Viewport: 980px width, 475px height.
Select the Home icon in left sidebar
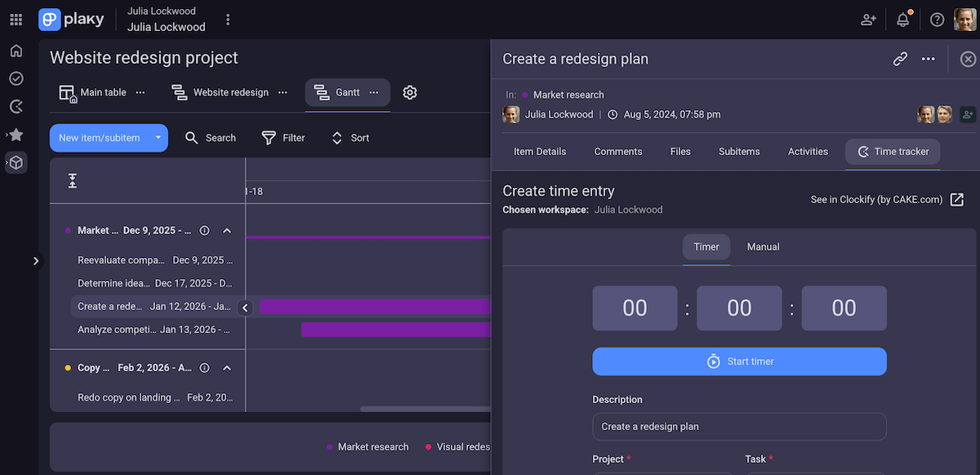(16, 50)
